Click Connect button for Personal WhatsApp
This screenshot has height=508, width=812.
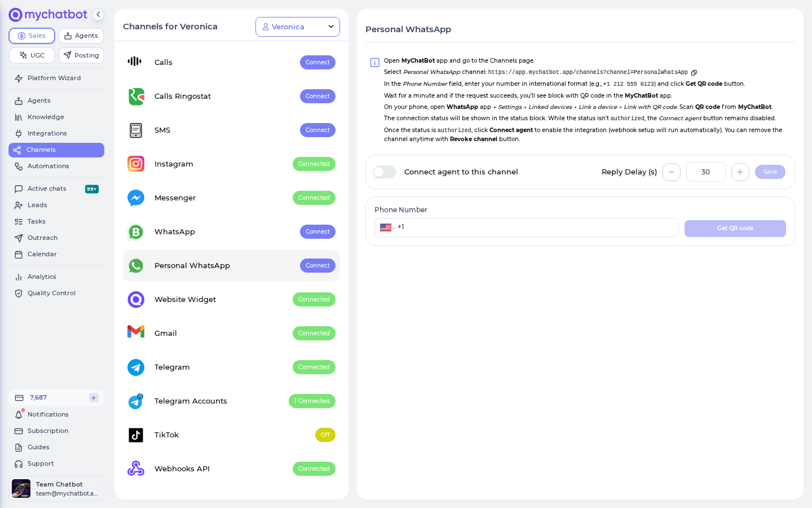click(x=317, y=266)
